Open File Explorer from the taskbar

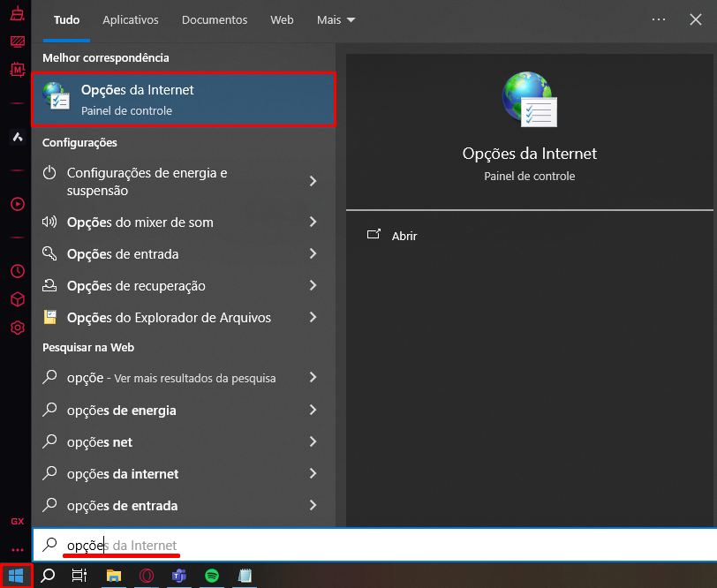pyautogui.click(x=114, y=576)
